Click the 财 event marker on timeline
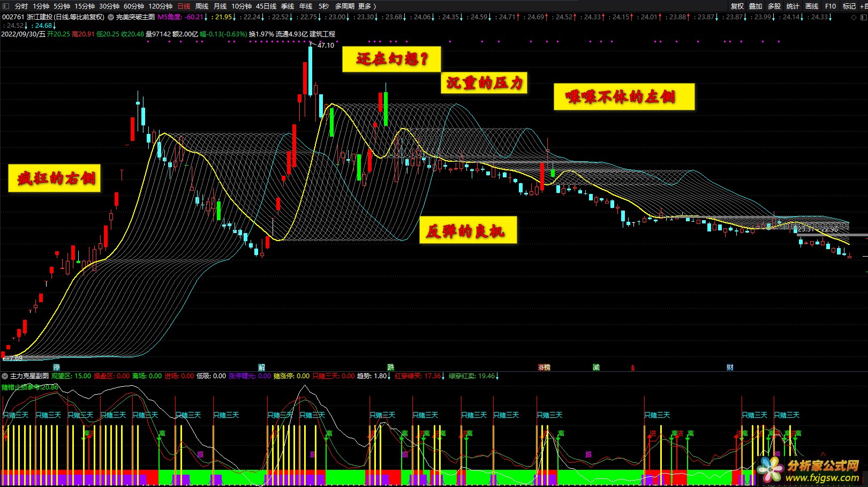This screenshot has width=868, height=487. [x=730, y=368]
